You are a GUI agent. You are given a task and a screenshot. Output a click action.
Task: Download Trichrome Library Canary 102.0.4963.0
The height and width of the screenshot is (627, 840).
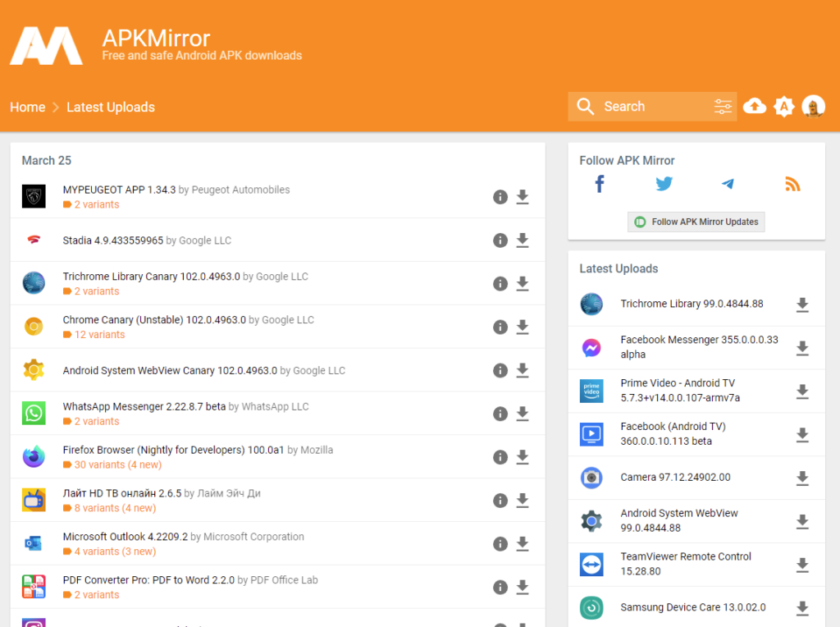click(x=523, y=284)
